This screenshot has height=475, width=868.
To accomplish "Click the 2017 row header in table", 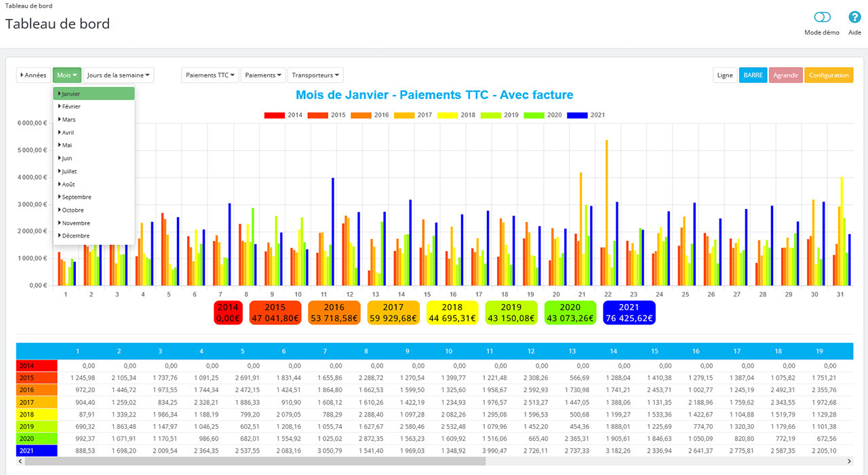I will click(x=37, y=402).
